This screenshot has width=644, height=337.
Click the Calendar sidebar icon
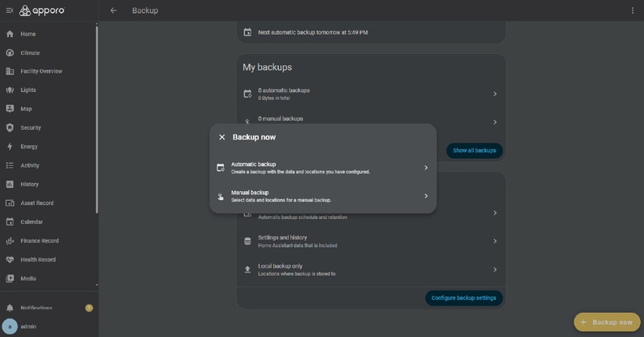coord(10,222)
